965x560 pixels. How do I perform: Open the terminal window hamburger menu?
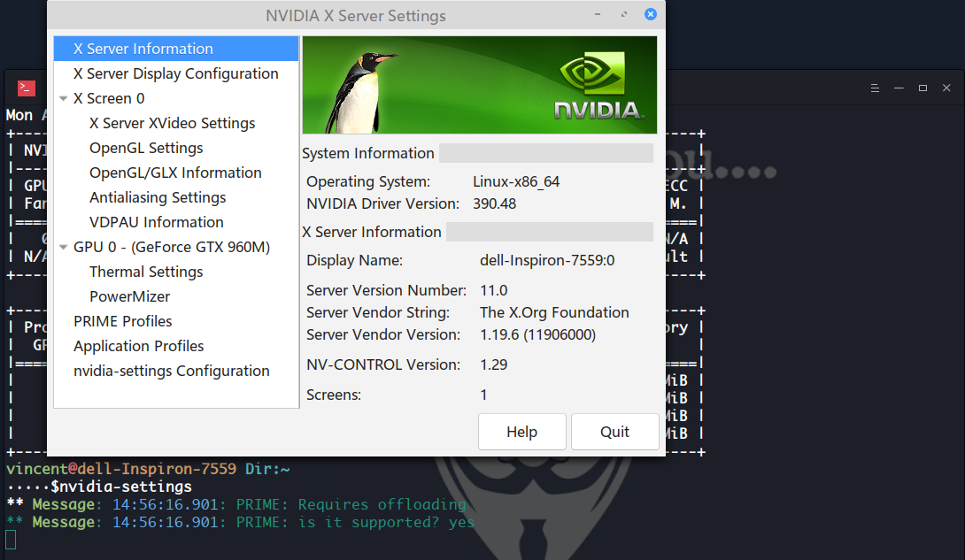(x=875, y=88)
